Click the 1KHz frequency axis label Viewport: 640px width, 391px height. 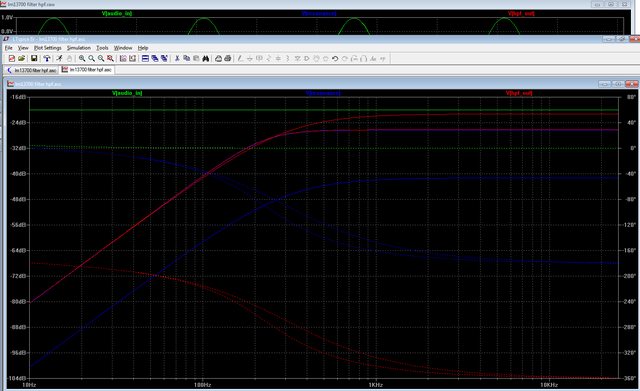pyautogui.click(x=375, y=385)
